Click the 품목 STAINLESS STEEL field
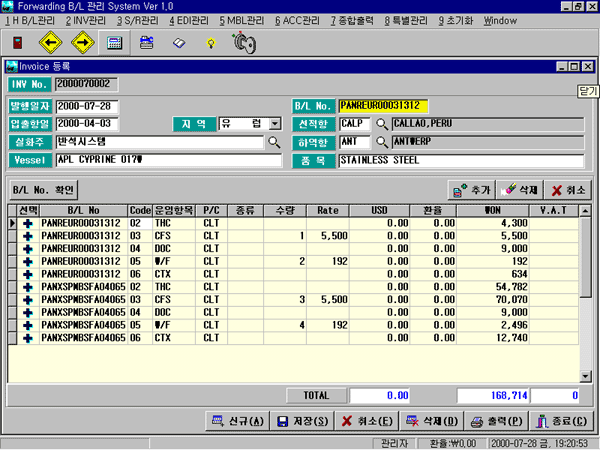The height and width of the screenshot is (450, 600). coord(461,160)
